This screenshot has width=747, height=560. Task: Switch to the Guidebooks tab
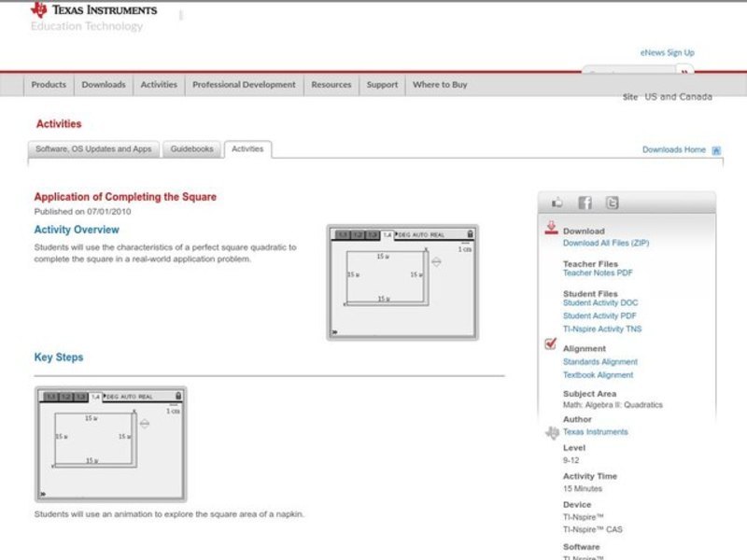point(192,149)
